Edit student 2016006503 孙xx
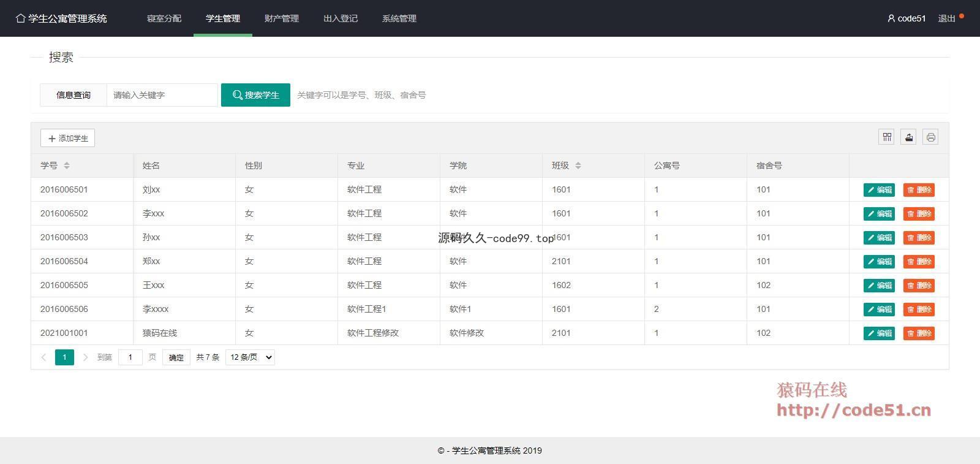 879,238
